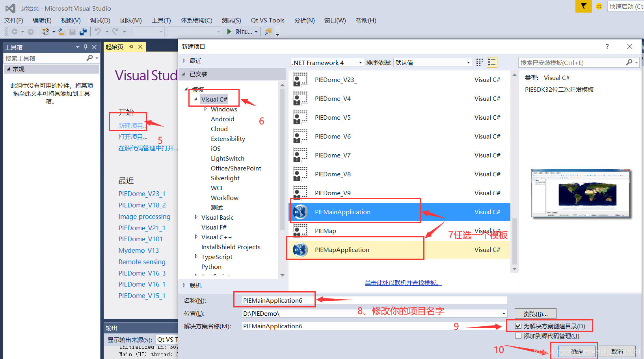Click the 取消 cancel button
This screenshot has height=359, width=644.
[617, 352]
